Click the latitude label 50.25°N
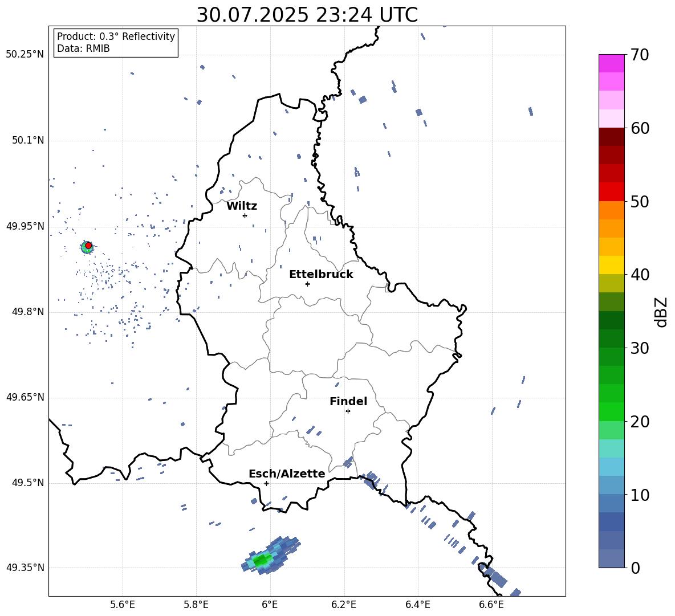 [25, 55]
